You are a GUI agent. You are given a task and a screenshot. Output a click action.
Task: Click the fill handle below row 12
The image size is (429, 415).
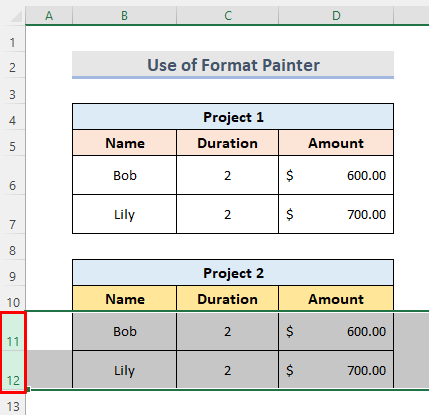pos(28,389)
